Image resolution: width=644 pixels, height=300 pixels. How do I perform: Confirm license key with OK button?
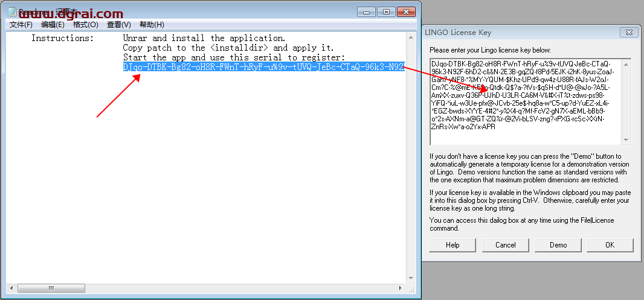click(610, 245)
